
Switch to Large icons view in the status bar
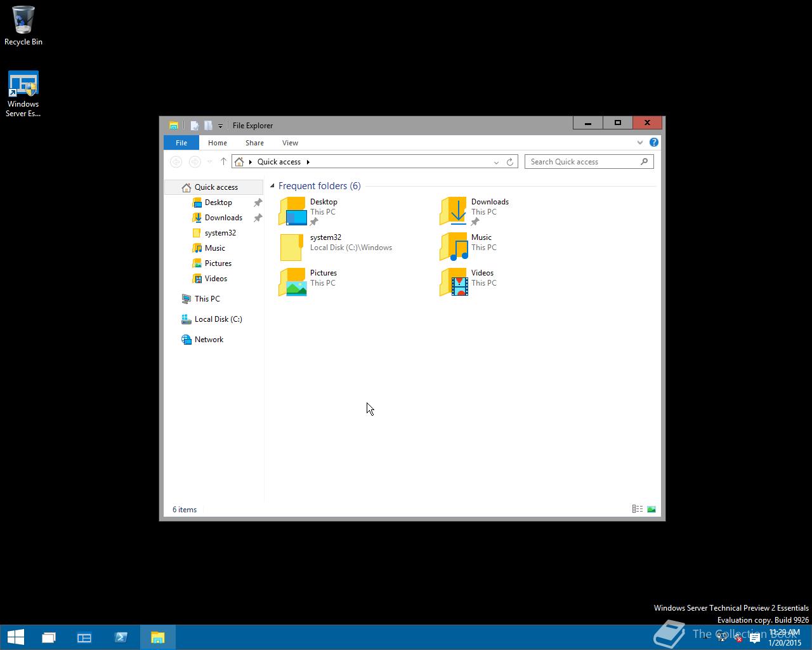point(652,509)
